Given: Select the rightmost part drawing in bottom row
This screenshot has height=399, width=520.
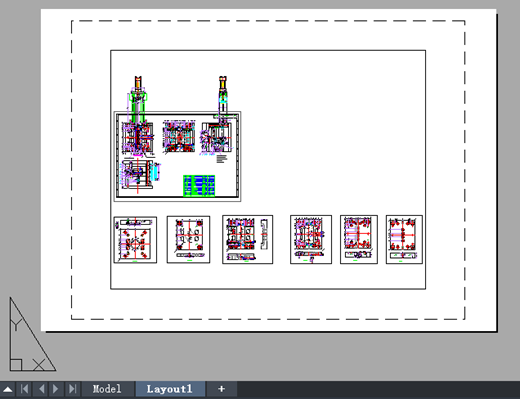Looking at the screenshot, I should (404, 239).
